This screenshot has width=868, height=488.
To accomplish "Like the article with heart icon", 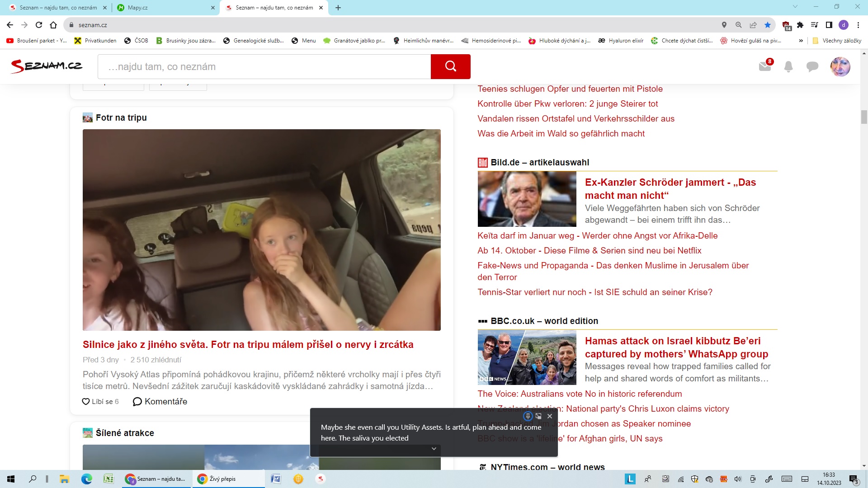I will 86,401.
